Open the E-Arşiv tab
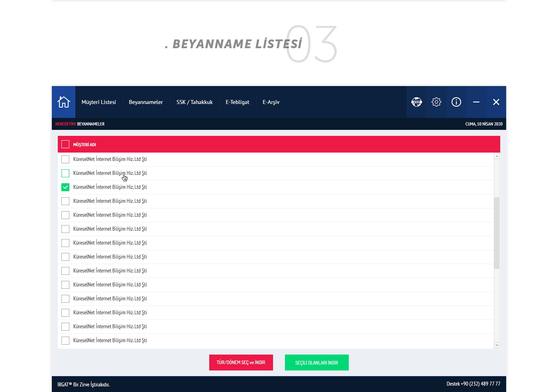The image size is (558, 392). point(271,102)
